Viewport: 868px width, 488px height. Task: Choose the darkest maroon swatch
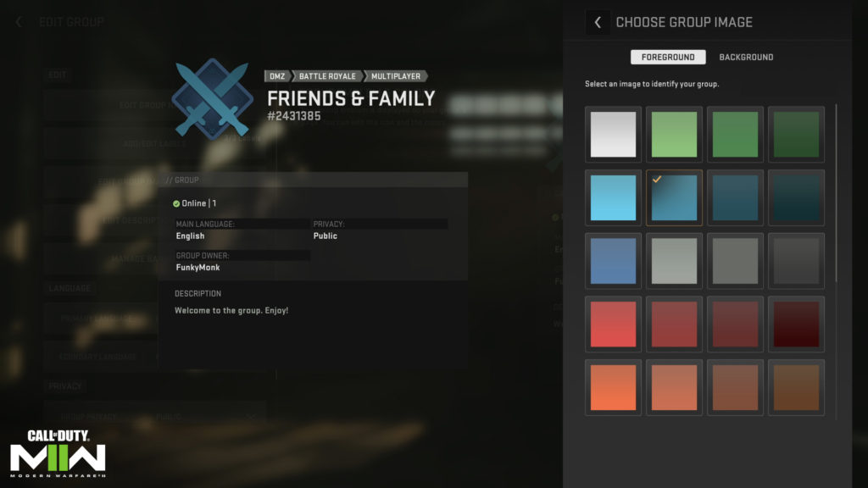point(796,324)
